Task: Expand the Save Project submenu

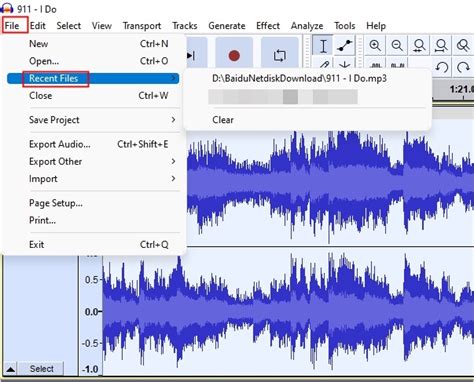Action: [x=93, y=120]
